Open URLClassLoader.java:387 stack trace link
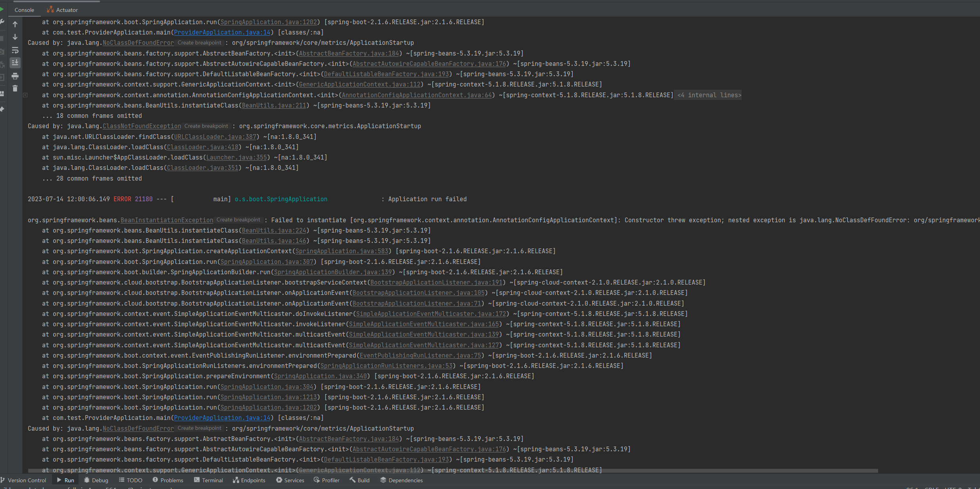The image size is (980, 489). pyautogui.click(x=215, y=137)
